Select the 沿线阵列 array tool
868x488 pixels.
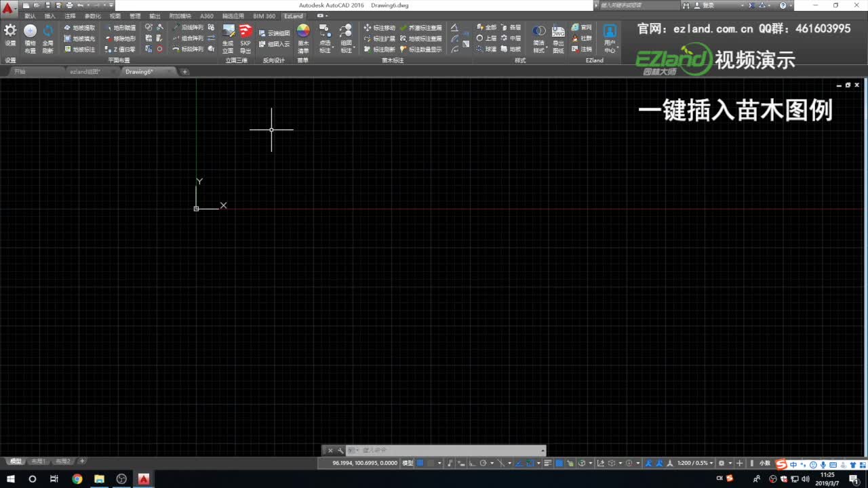click(189, 28)
